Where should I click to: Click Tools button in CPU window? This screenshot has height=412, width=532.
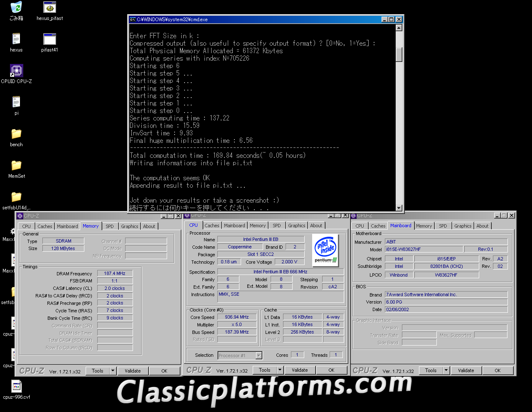click(x=265, y=370)
